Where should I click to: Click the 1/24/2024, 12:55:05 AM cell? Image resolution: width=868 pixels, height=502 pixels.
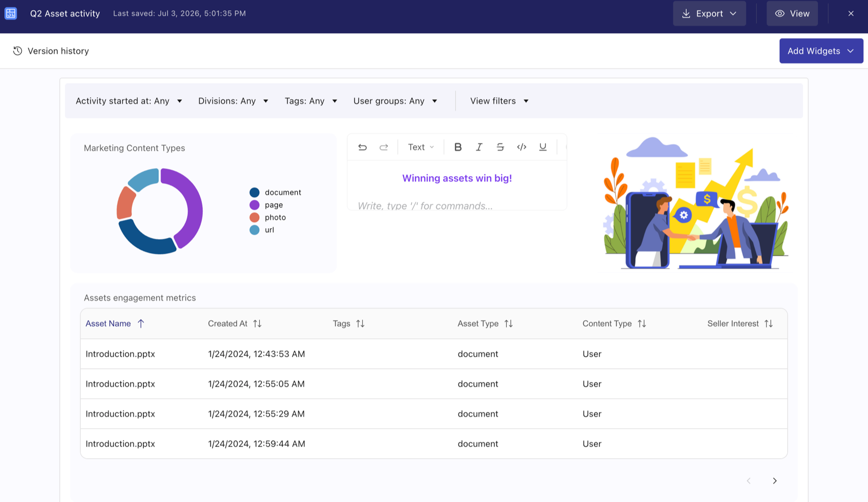pos(256,384)
